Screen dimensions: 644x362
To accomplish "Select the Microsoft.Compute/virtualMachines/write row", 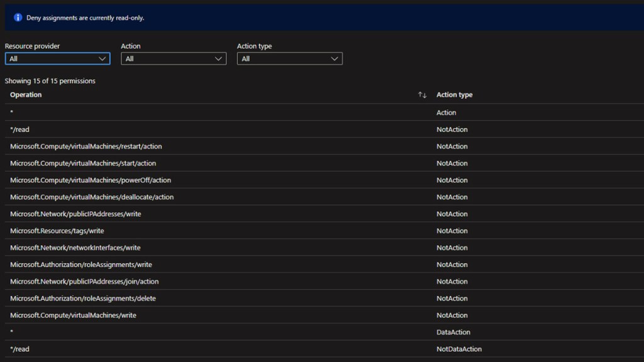I will click(x=325, y=315).
